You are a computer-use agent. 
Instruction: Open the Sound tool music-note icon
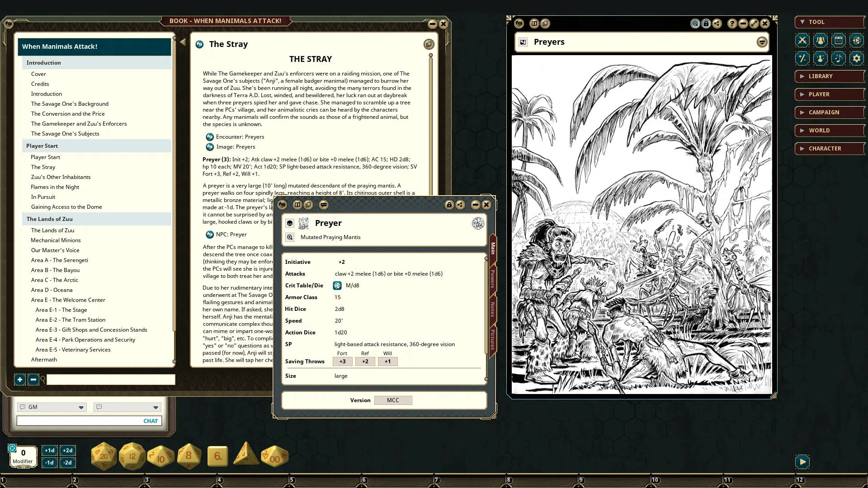(x=839, y=58)
